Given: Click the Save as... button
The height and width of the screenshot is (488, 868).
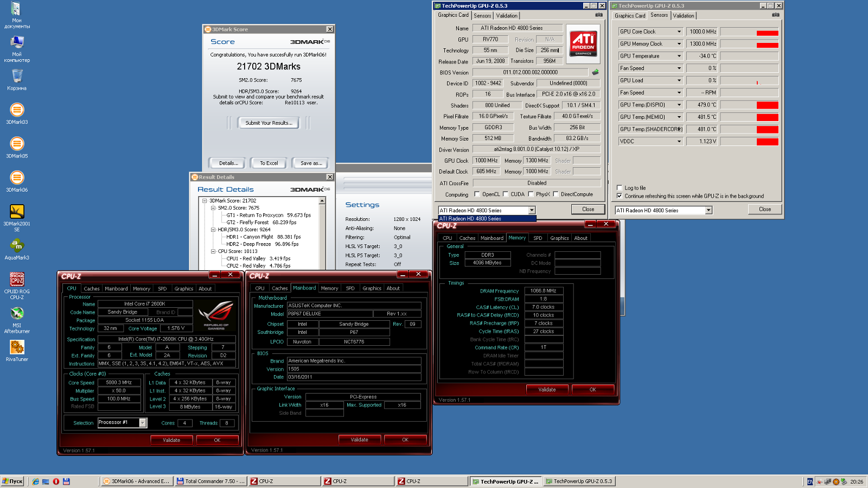Looking at the screenshot, I should (311, 163).
